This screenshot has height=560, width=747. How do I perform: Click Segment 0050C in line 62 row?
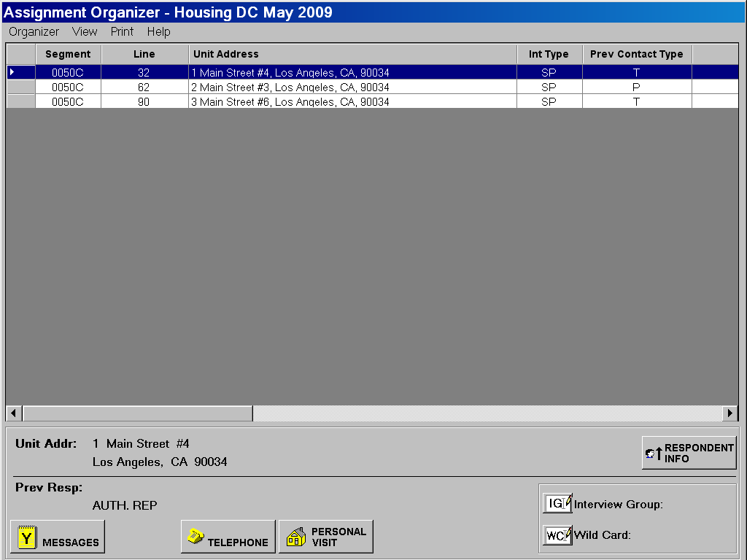[68, 87]
